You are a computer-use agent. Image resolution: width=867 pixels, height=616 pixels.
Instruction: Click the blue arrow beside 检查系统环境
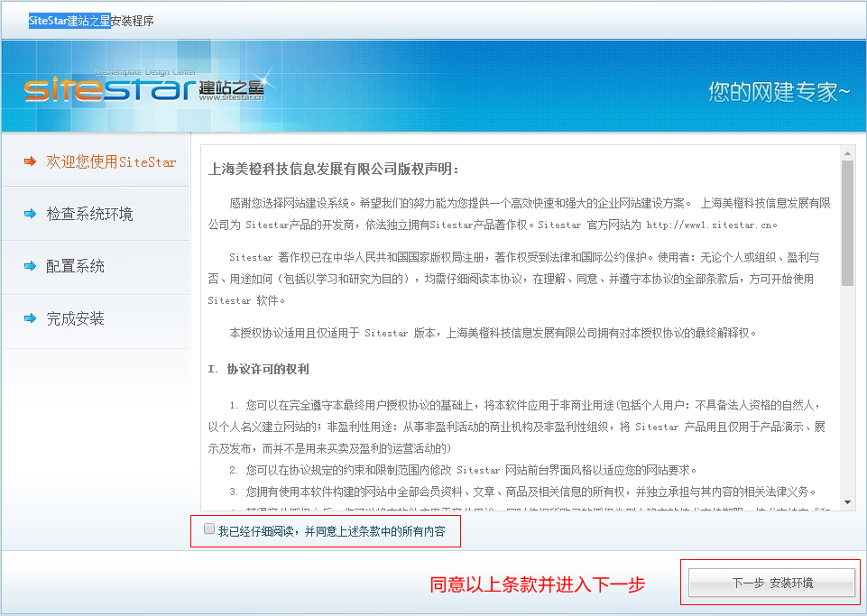30,215
